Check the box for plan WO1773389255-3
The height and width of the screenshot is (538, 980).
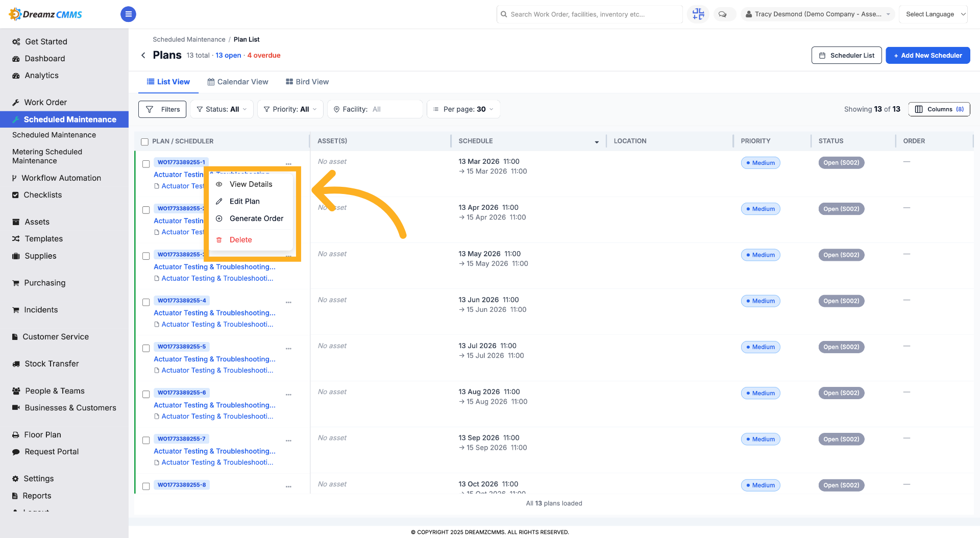pyautogui.click(x=146, y=256)
